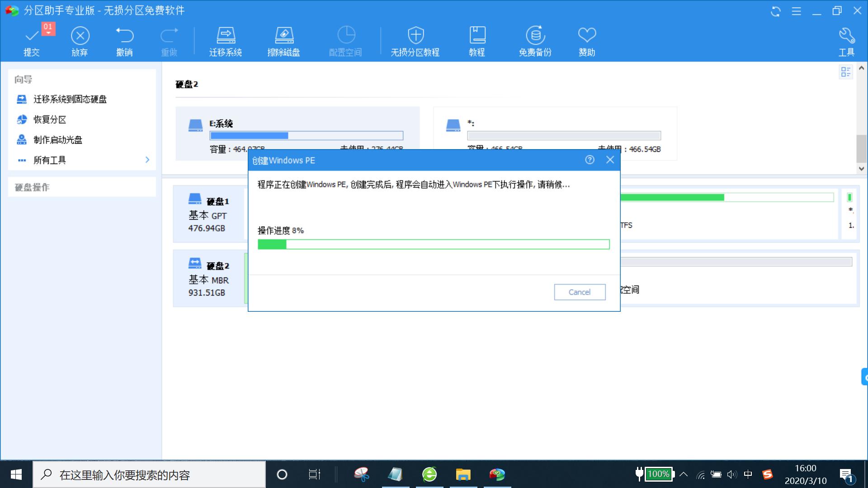868x488 pixels.
Task: Click the 赞助 heart icon
Action: 586,40
